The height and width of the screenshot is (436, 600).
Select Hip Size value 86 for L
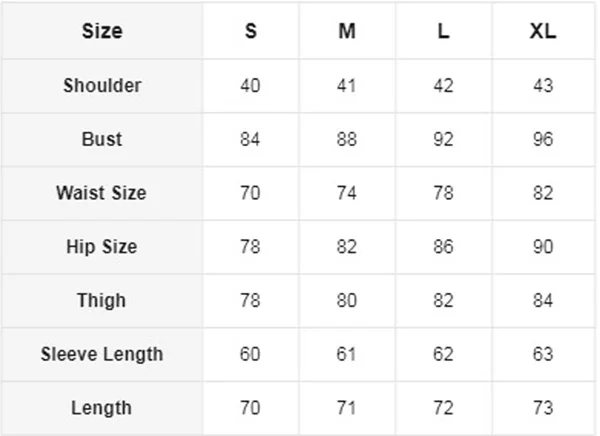tap(443, 247)
